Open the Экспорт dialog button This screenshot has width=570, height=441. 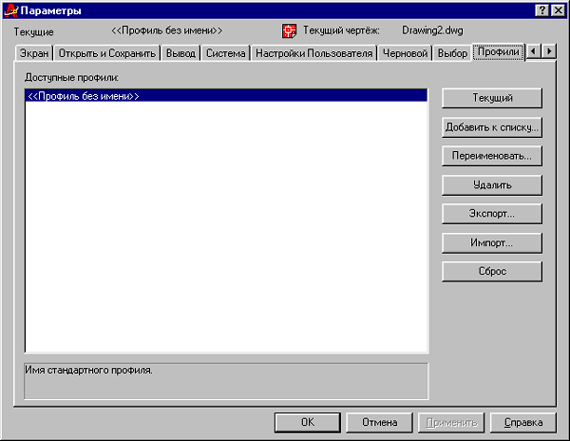(492, 213)
